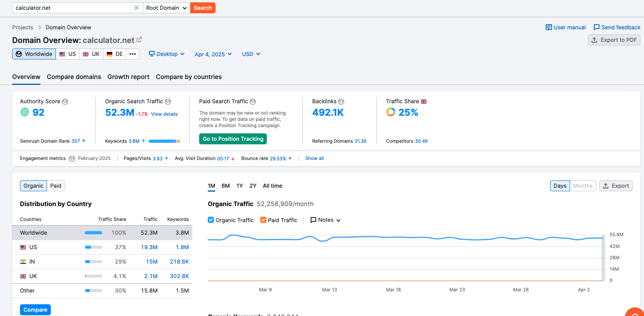Click the orange help bubble icon

click(x=635, y=312)
